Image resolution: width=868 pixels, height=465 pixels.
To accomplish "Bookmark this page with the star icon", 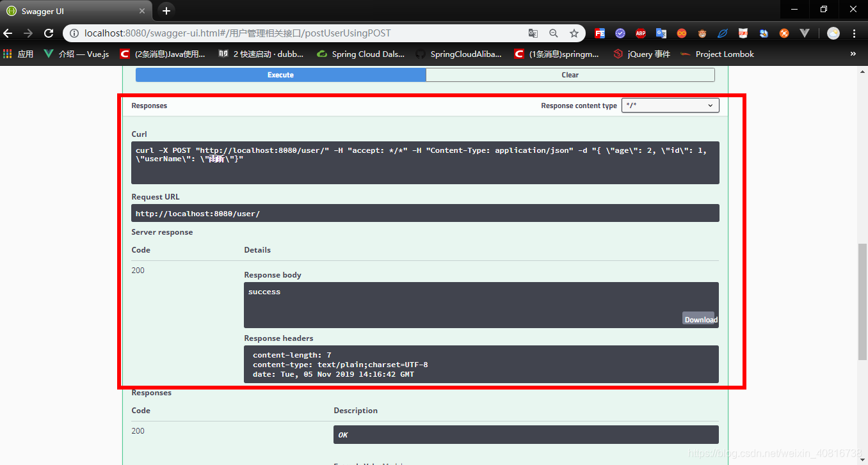I will pos(574,33).
